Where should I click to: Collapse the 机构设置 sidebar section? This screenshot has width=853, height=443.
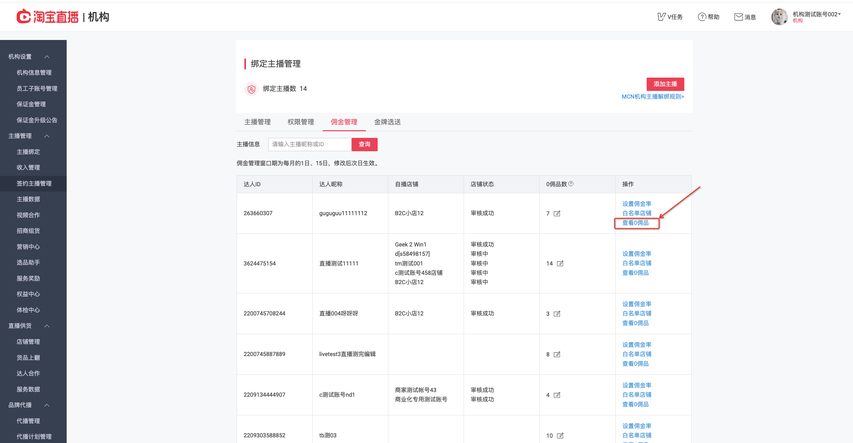pos(47,57)
